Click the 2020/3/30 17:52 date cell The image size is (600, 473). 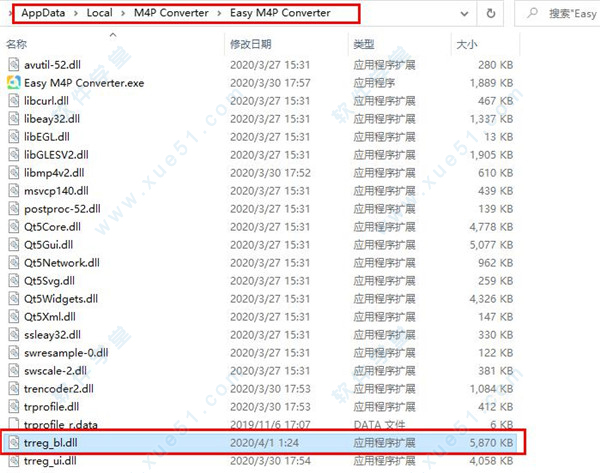(270, 172)
